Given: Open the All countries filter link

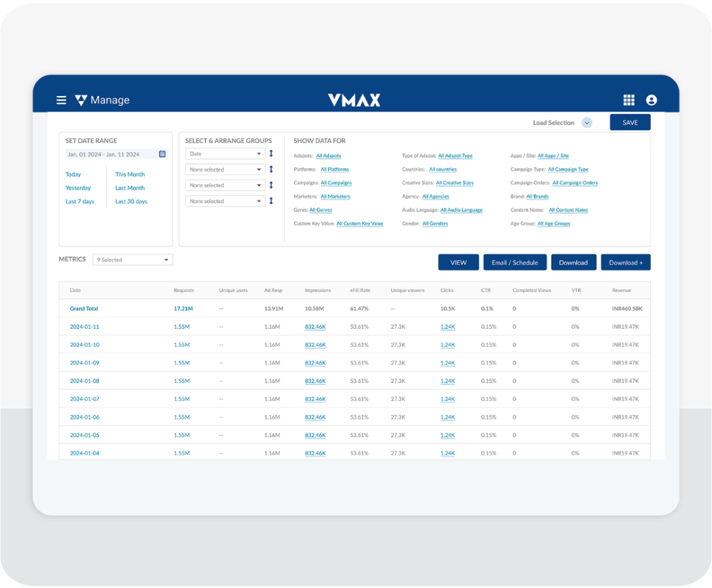Looking at the screenshot, I should point(443,169).
